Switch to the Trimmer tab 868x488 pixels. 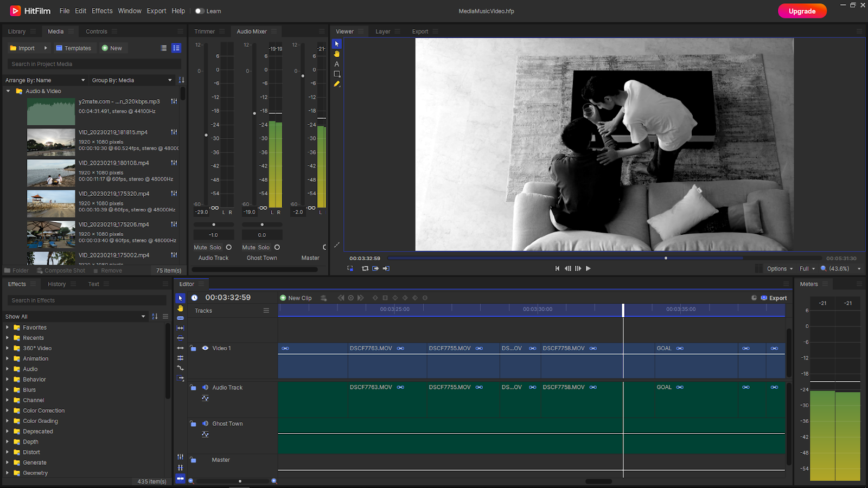(205, 31)
